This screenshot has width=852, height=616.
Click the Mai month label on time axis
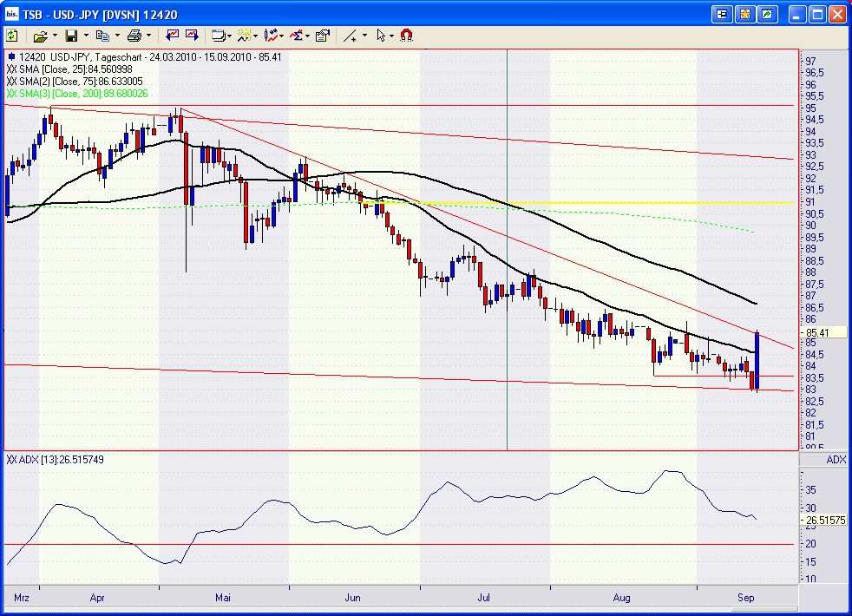click(222, 598)
